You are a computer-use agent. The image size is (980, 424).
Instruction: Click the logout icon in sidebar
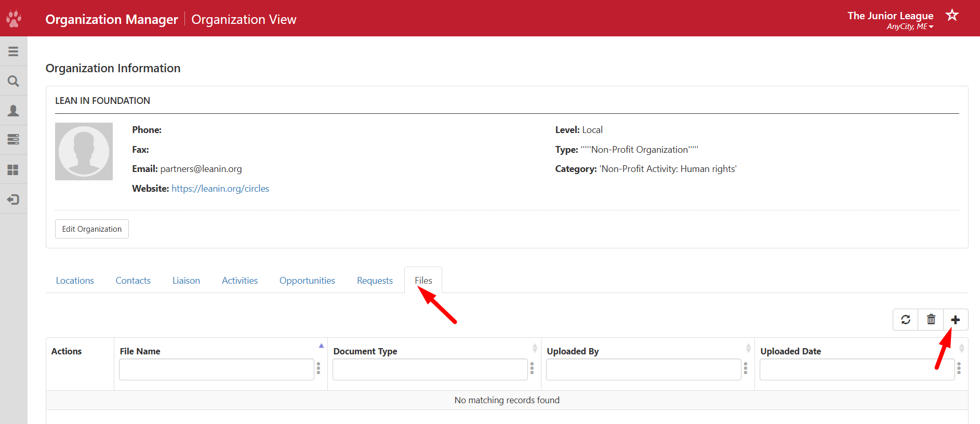point(14,200)
